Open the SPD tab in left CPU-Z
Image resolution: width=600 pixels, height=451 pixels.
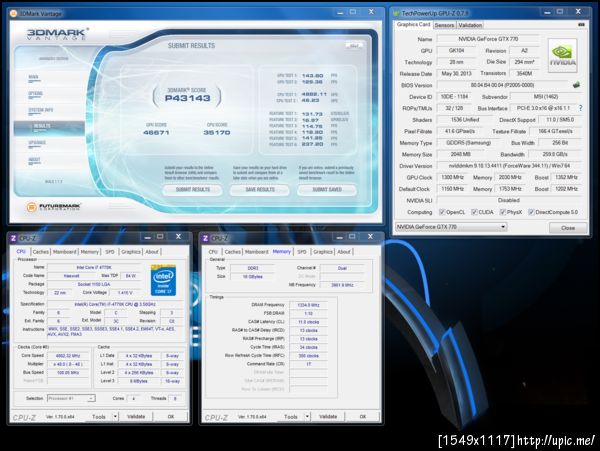pos(110,252)
